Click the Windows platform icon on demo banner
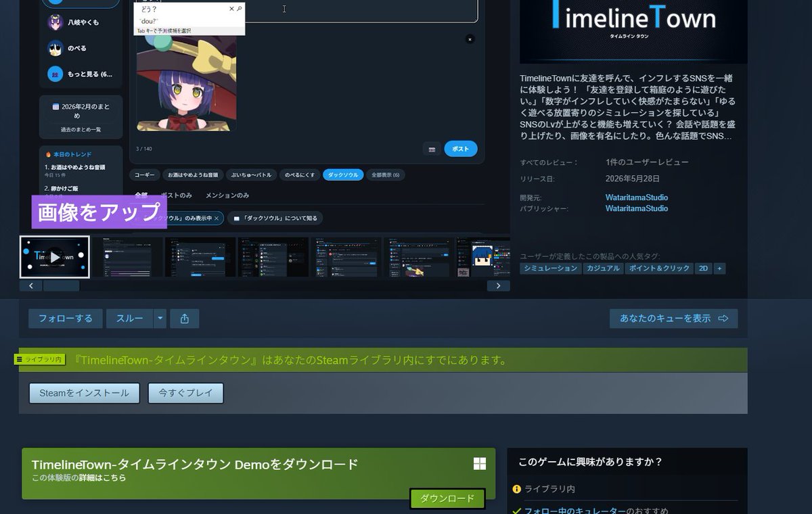The image size is (812, 514). 480,463
